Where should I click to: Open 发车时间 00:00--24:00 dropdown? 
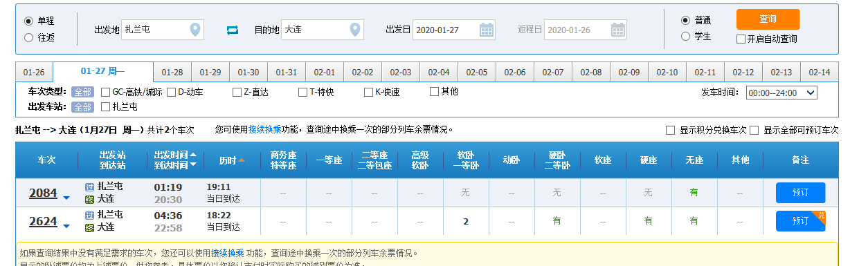(x=782, y=93)
